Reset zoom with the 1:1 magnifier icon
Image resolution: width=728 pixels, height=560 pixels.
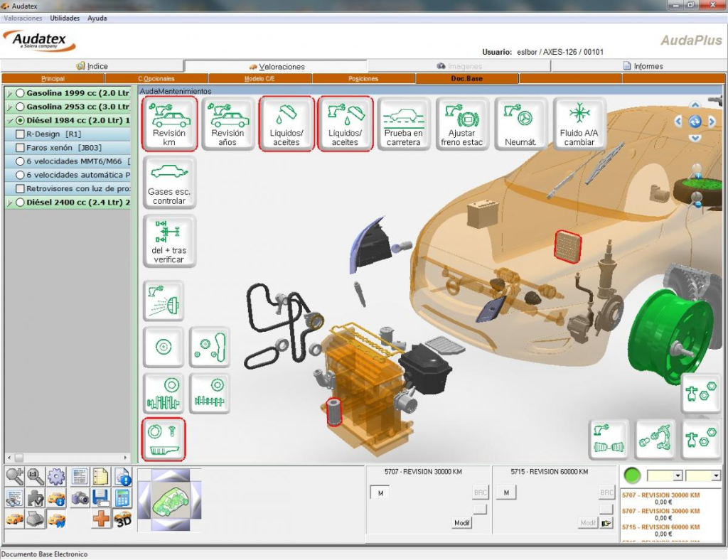pyautogui.click(x=36, y=476)
